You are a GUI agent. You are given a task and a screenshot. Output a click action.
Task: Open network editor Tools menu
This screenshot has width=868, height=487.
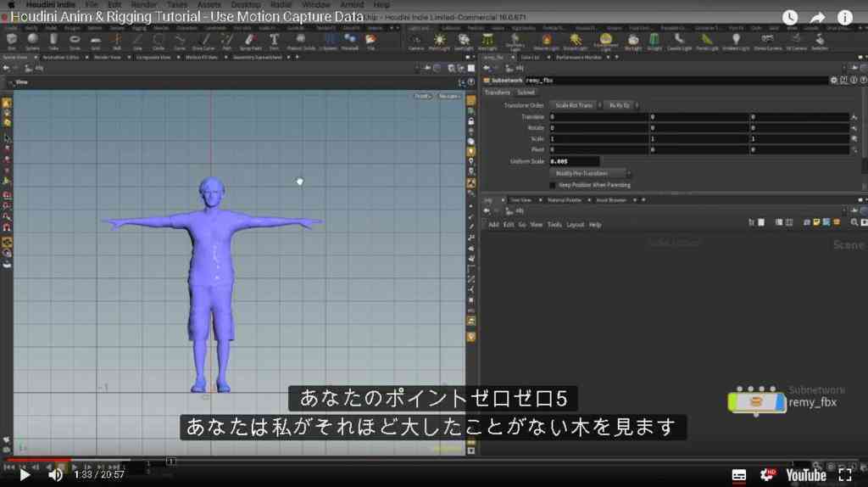point(554,225)
